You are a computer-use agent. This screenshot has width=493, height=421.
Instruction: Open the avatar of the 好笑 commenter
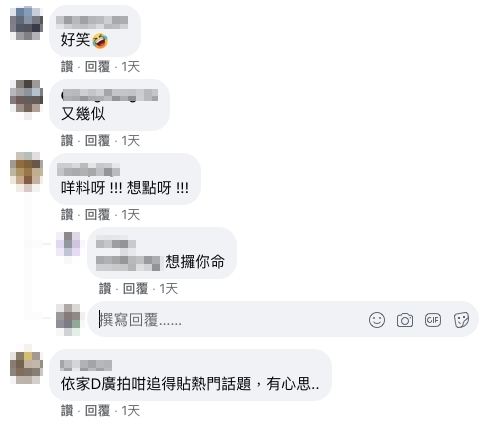coord(26,23)
